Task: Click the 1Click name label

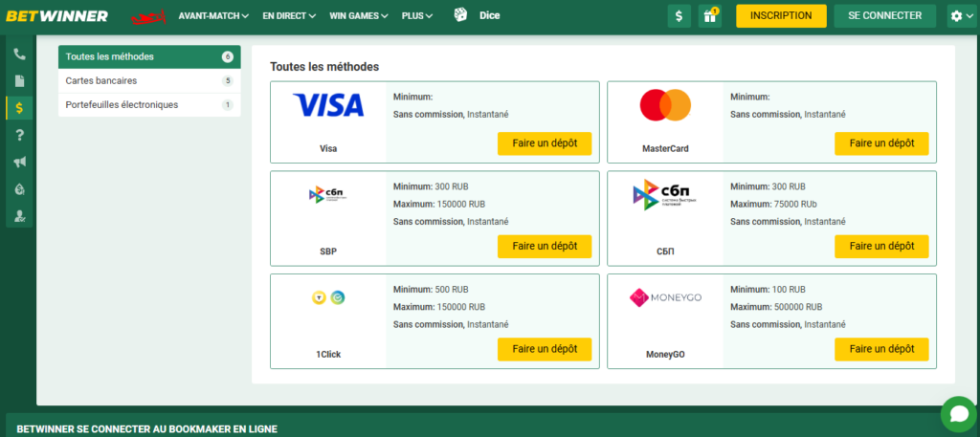Action: 328,355
